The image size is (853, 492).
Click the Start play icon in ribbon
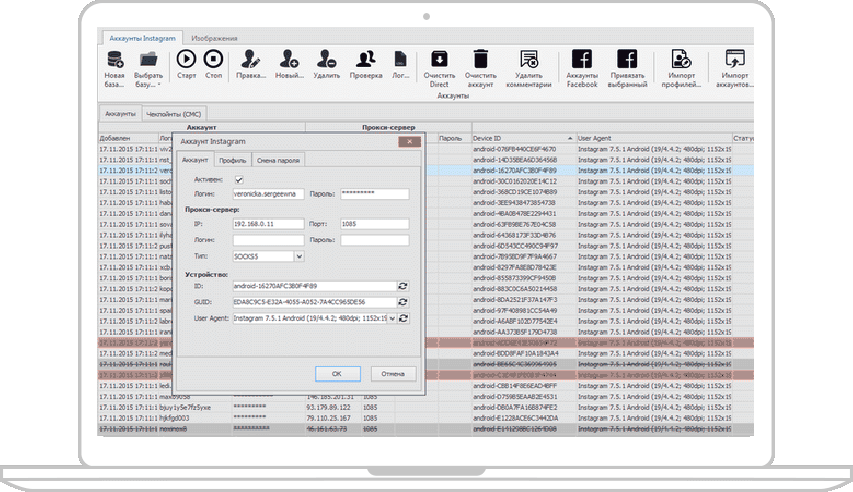[x=186, y=59]
